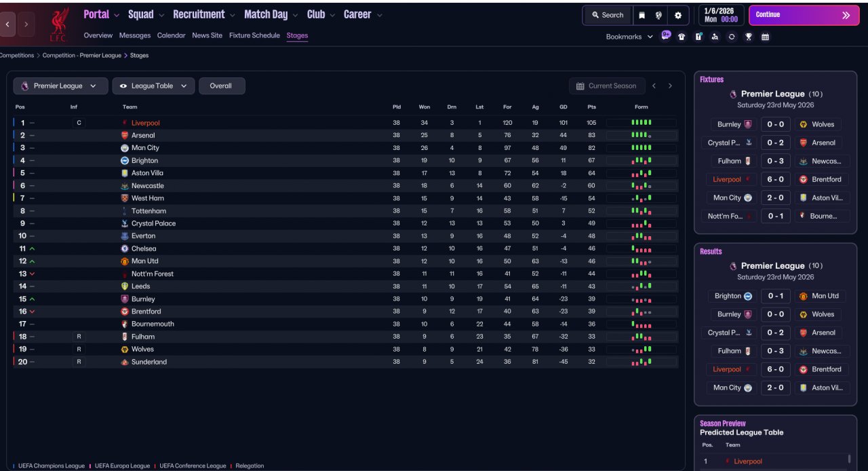This screenshot has height=471, width=868.
Task: Open the League Table view dropdown
Action: click(x=153, y=86)
